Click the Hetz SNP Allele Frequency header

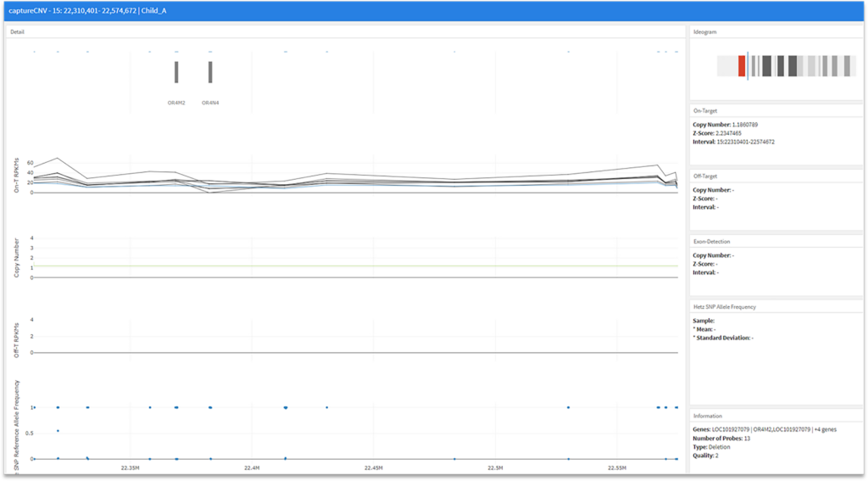(x=724, y=305)
